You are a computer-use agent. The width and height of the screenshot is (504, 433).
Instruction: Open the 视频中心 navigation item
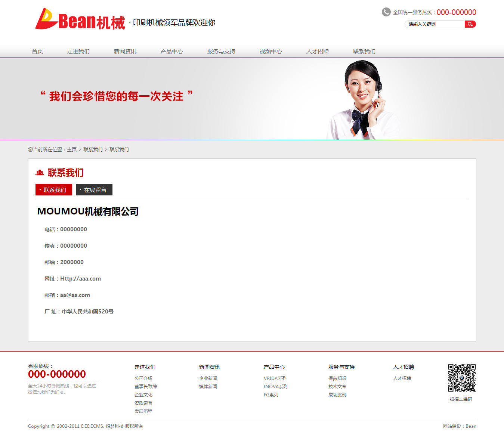click(x=271, y=52)
